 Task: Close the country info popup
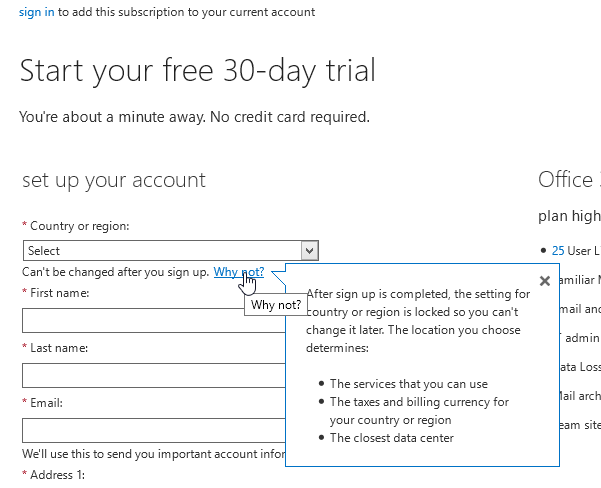[545, 281]
